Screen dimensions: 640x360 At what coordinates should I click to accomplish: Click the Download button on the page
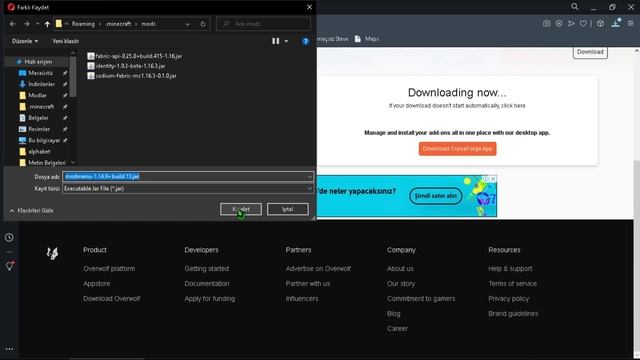point(590,52)
